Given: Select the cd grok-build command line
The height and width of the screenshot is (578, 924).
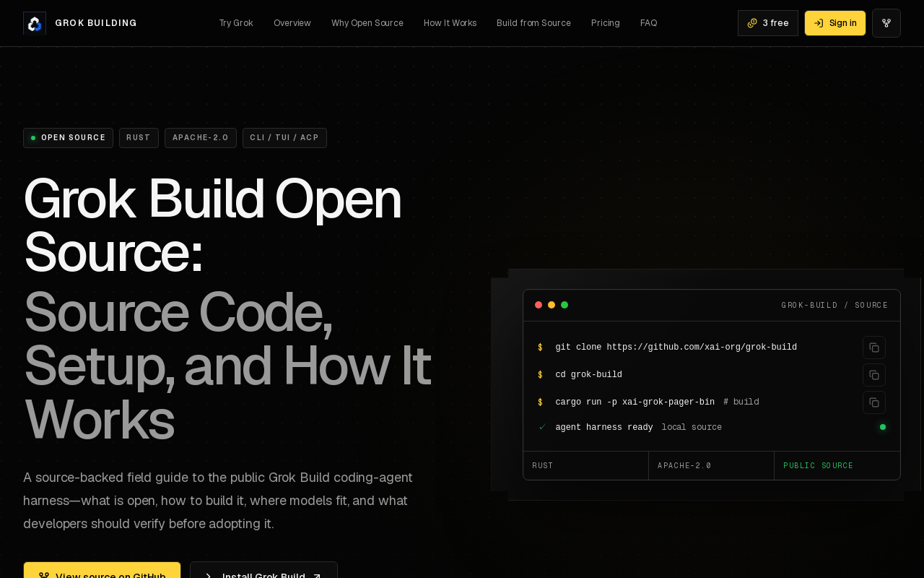Looking at the screenshot, I should click(588, 375).
